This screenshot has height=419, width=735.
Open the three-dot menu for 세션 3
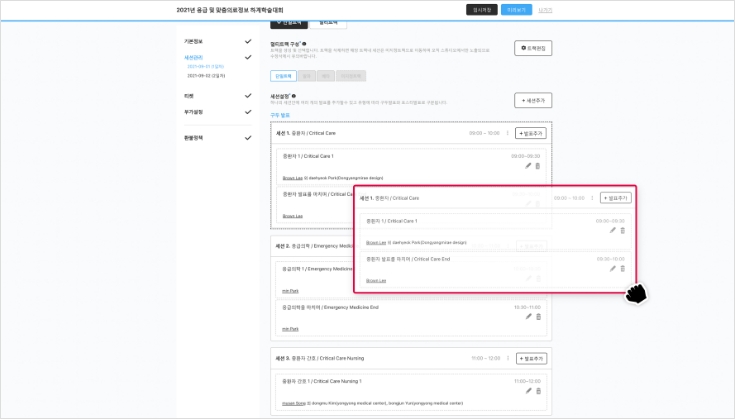tap(508, 358)
